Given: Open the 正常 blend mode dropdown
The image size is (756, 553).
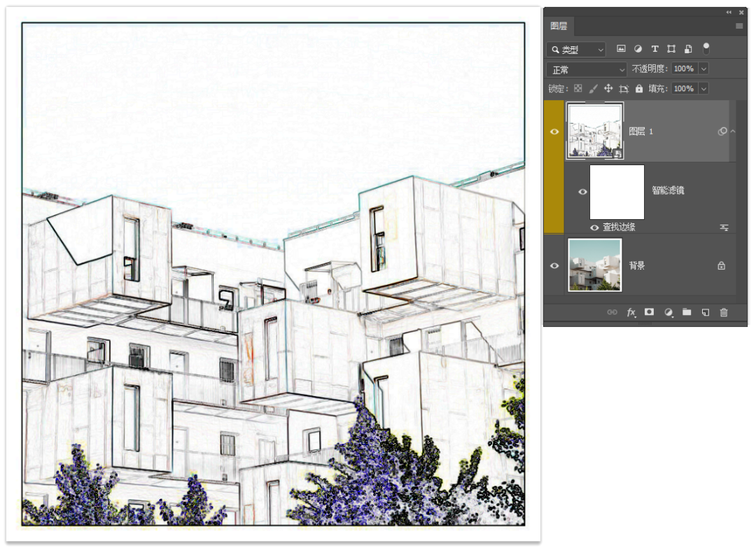Looking at the screenshot, I should pyautogui.click(x=587, y=69).
